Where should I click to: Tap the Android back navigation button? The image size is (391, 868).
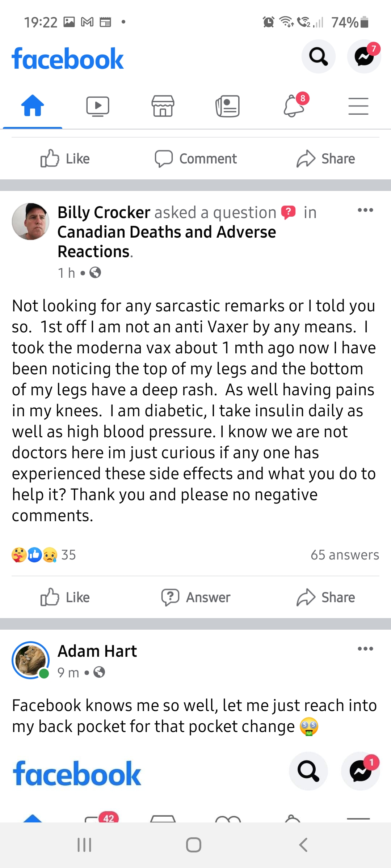pyautogui.click(x=303, y=845)
